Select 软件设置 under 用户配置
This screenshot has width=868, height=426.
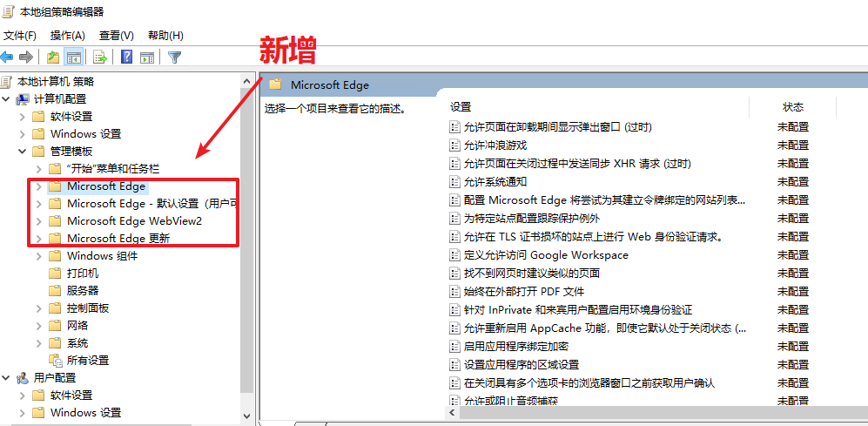(71, 396)
